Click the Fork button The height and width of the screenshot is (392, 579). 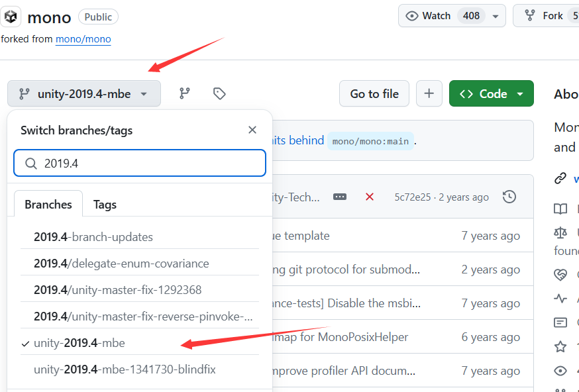tap(547, 16)
